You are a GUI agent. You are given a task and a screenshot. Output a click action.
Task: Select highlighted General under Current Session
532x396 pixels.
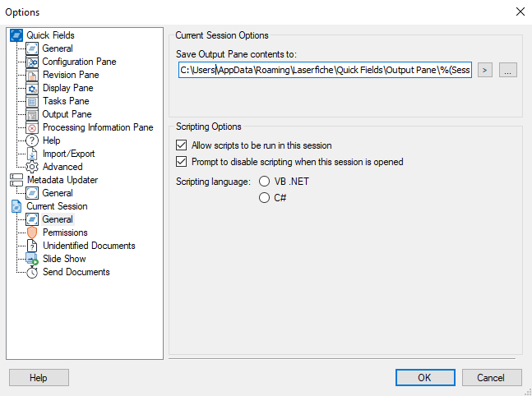click(x=58, y=219)
